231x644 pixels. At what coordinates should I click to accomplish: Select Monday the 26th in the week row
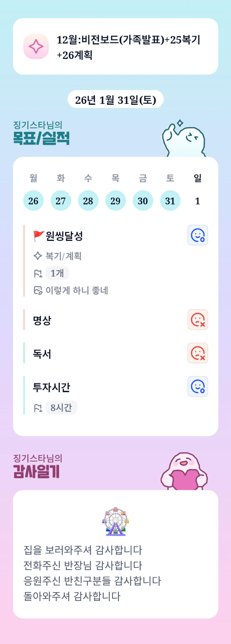[33, 201]
